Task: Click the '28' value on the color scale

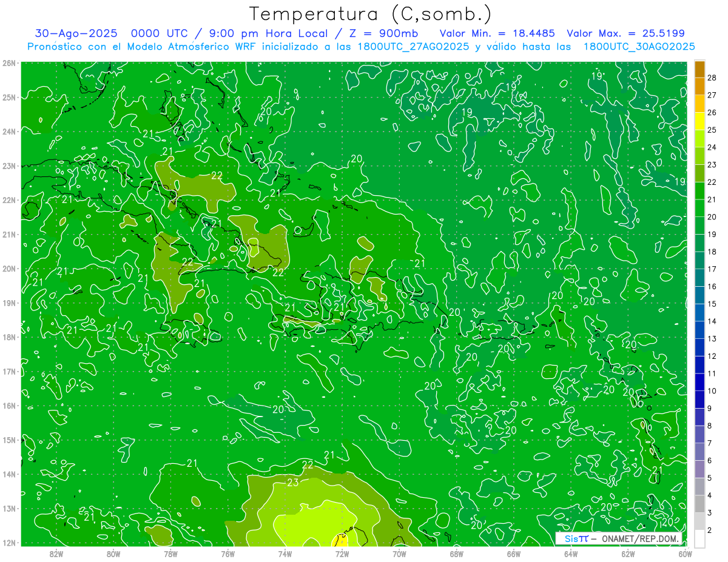Action: click(712, 77)
